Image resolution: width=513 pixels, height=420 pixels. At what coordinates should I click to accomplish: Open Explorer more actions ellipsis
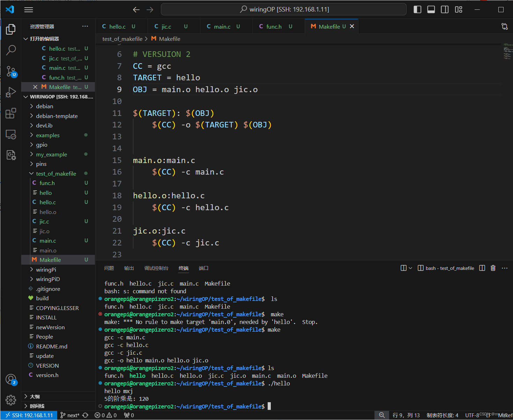85,27
